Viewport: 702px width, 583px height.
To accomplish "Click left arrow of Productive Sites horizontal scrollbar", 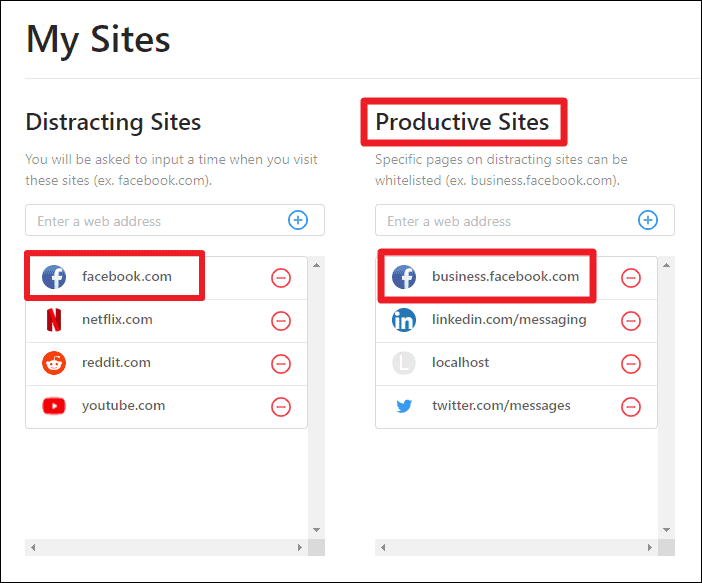I will click(383, 548).
